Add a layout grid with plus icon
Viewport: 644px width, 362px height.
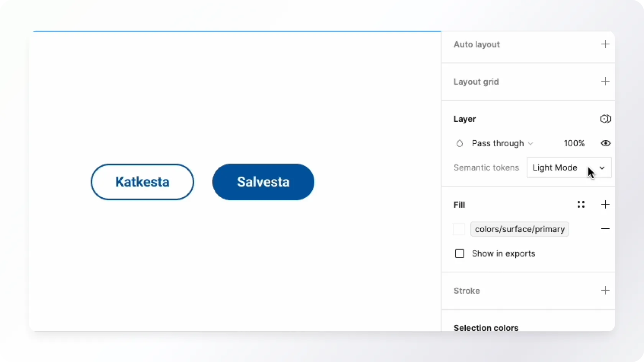click(605, 82)
